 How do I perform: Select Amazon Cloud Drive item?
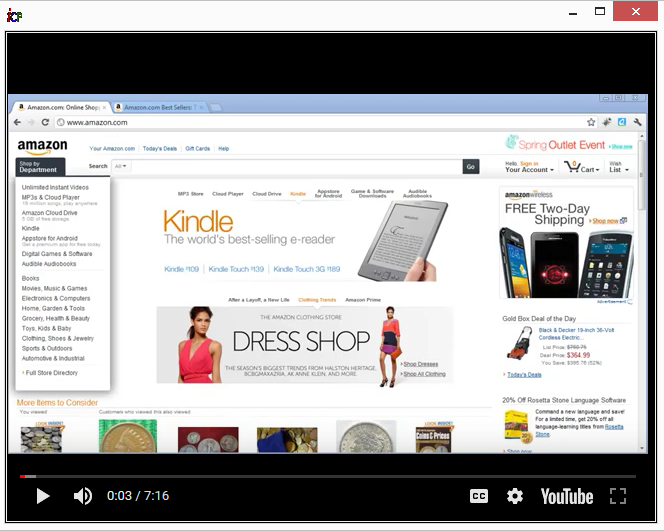[x=49, y=213]
